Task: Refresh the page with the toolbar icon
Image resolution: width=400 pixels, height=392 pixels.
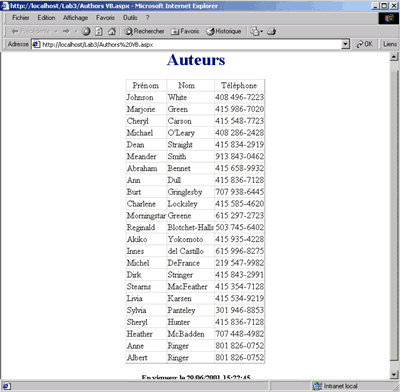Action: click(x=99, y=31)
